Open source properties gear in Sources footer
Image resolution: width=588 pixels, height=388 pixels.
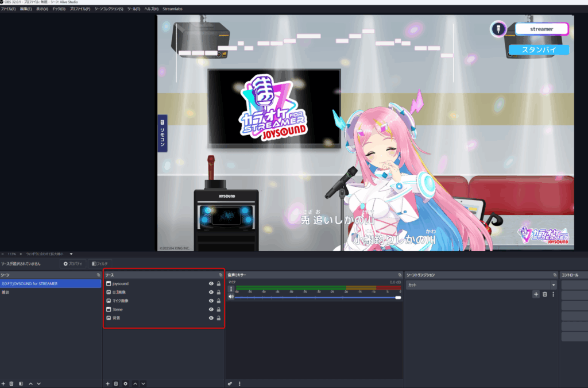(125, 383)
